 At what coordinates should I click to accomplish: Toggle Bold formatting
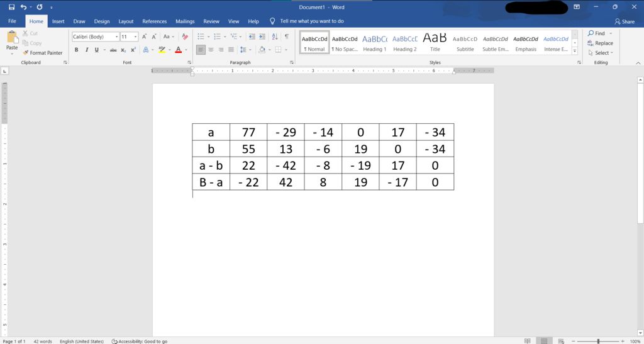76,50
